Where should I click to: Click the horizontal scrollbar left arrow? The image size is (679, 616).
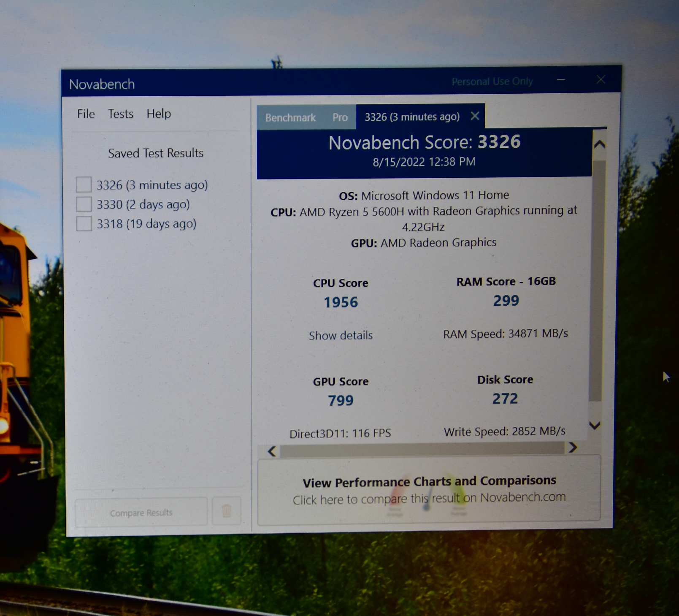[272, 451]
